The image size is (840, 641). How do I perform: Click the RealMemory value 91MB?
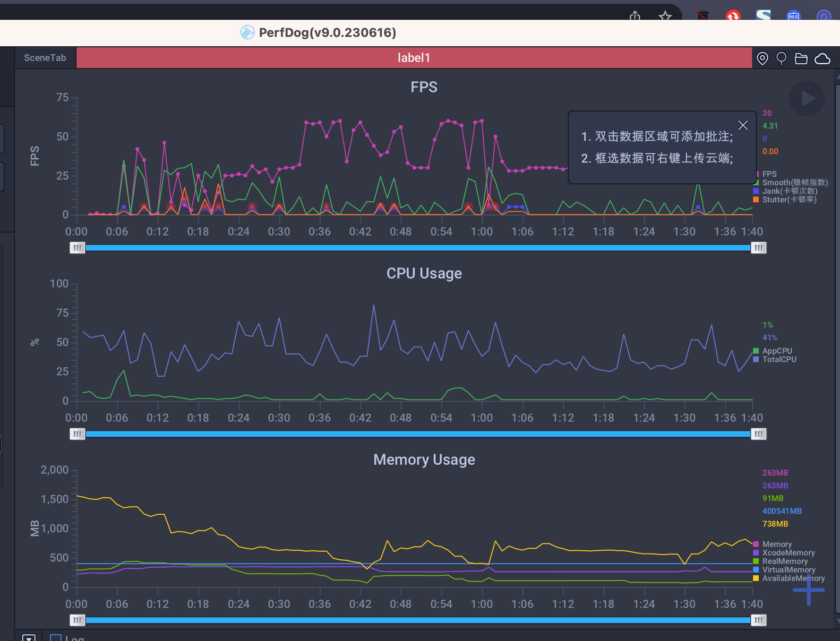pos(773,498)
